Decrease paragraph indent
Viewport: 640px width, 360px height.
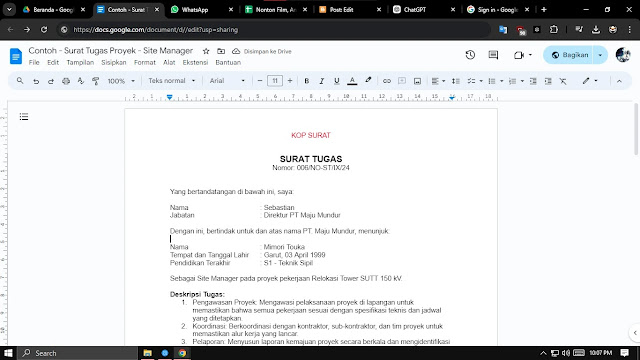click(533, 81)
